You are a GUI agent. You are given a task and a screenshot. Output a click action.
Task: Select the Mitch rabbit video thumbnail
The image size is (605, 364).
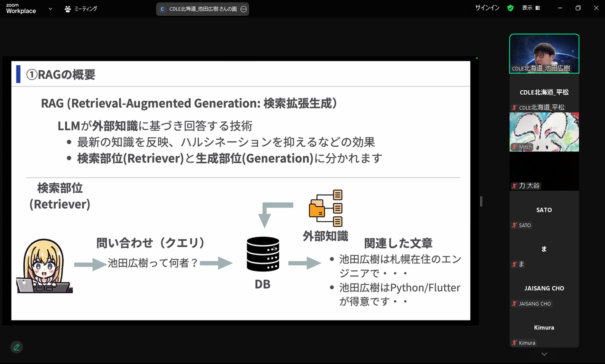(544, 131)
